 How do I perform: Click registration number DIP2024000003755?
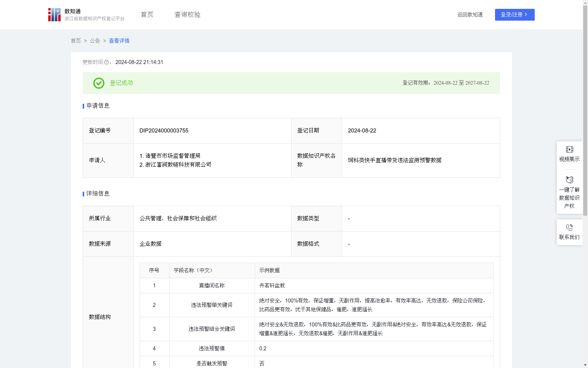(164, 131)
